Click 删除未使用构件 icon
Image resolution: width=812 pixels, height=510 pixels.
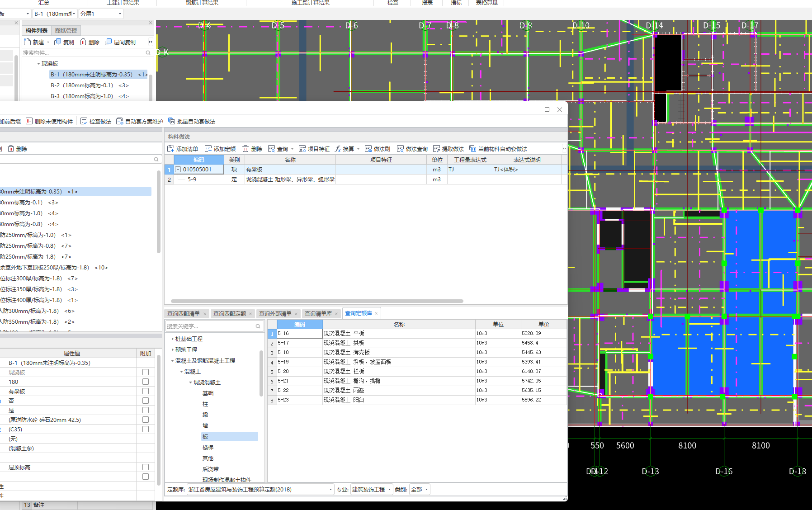29,121
